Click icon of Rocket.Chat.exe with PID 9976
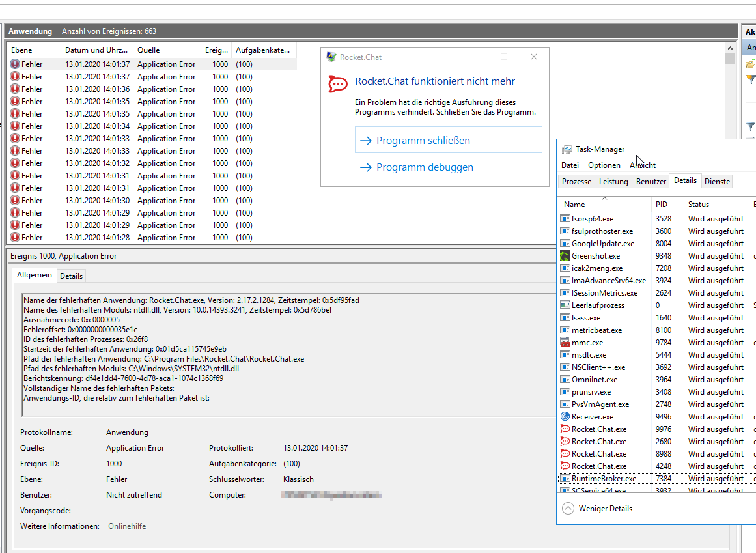This screenshot has height=553, width=756. pyautogui.click(x=565, y=429)
